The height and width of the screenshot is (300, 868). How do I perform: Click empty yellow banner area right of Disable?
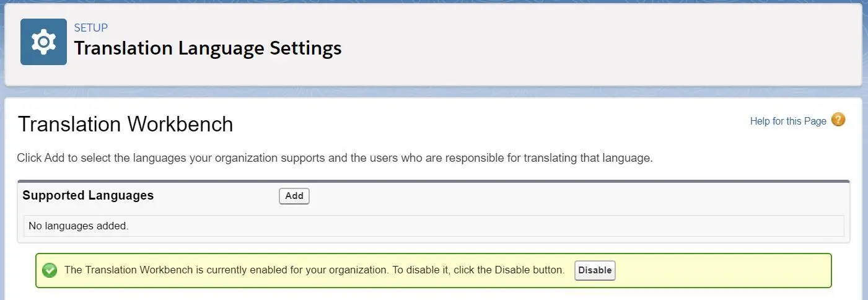[722, 270]
